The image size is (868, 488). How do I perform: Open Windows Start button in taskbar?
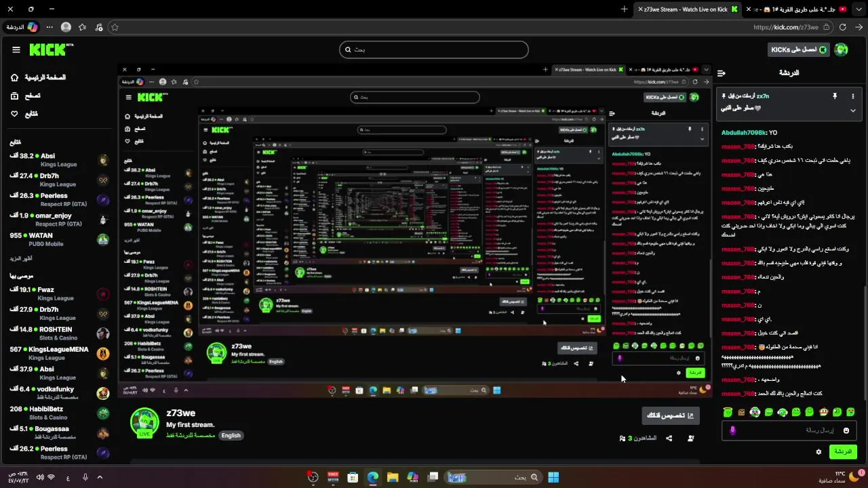[x=553, y=477]
